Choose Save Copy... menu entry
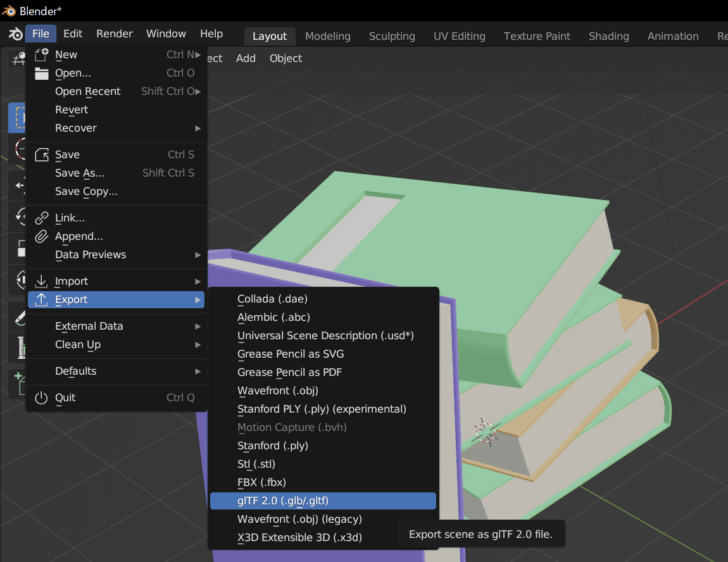 click(x=116, y=191)
